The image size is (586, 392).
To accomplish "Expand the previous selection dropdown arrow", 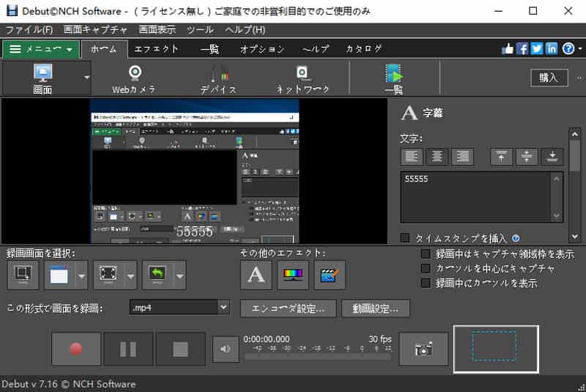I will coord(179,275).
